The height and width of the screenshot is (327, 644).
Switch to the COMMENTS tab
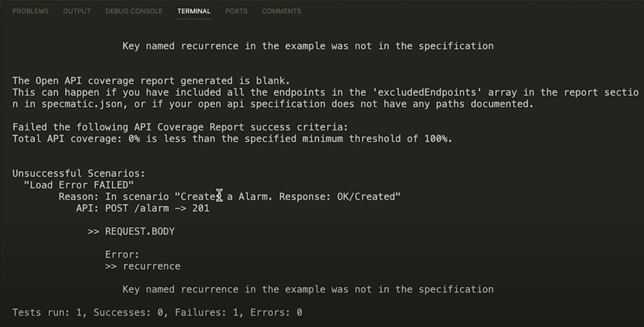pyautogui.click(x=281, y=11)
